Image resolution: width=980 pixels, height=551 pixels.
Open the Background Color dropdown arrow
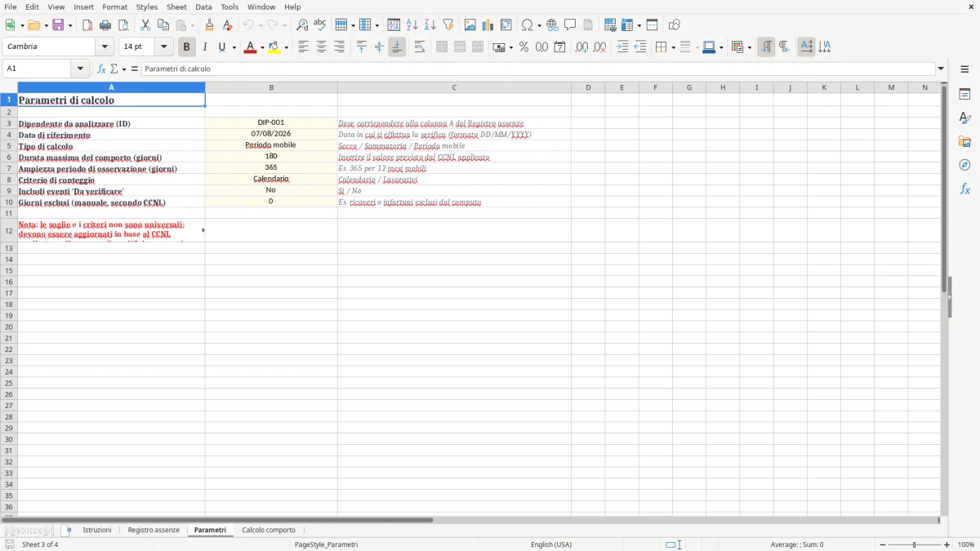pos(286,47)
